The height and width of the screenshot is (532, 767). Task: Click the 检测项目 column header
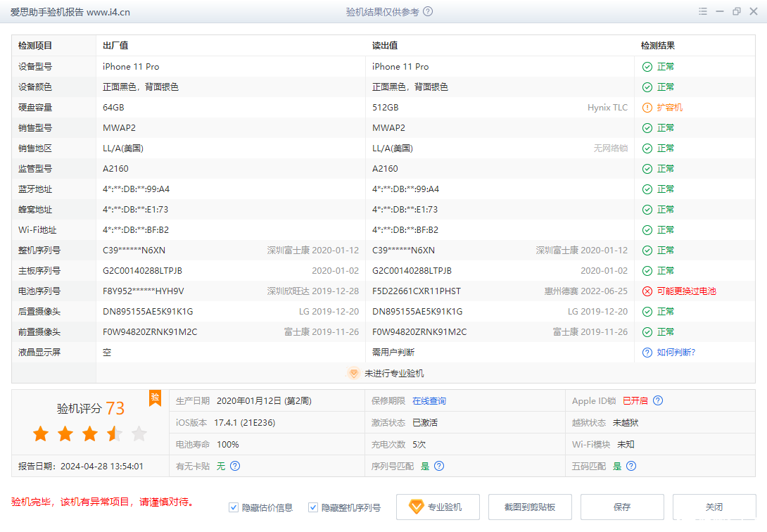point(35,46)
